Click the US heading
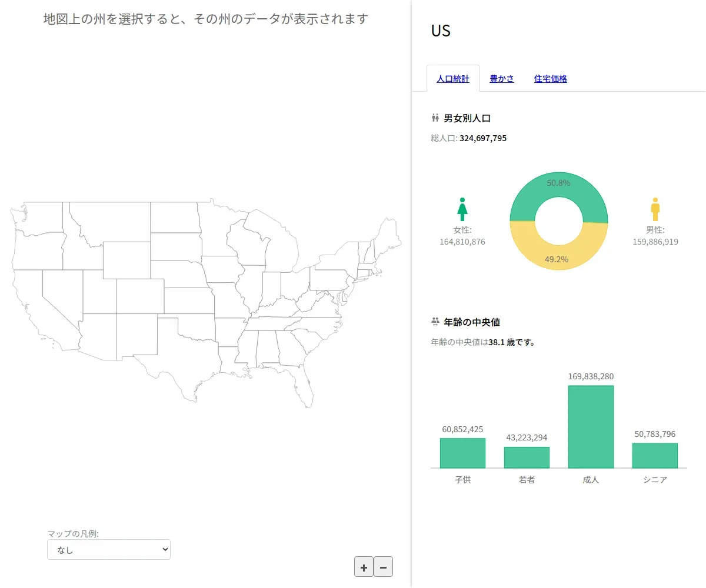The height and width of the screenshot is (588, 706). coord(441,31)
